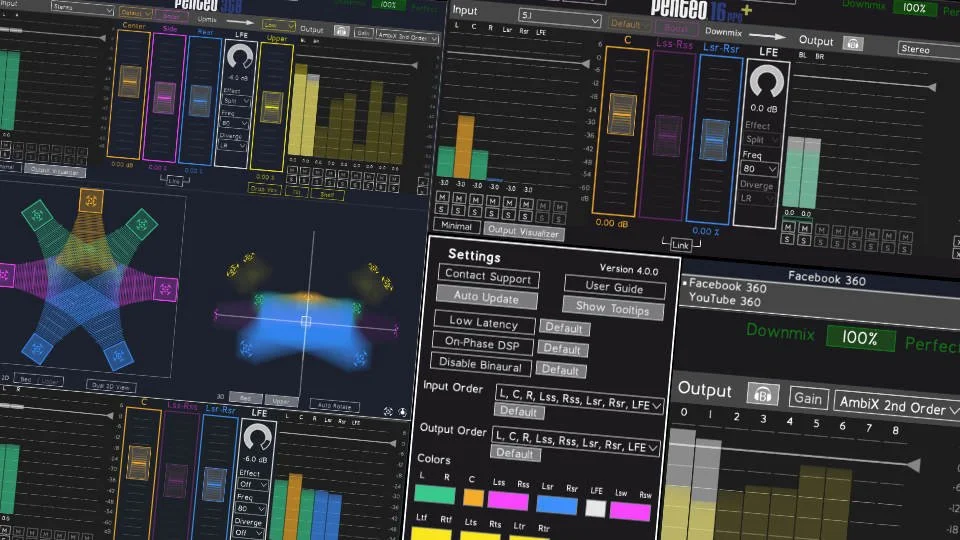The height and width of the screenshot is (540, 960).
Task: Open the Default preset dropdown in Penteo 16
Action: click(629, 24)
